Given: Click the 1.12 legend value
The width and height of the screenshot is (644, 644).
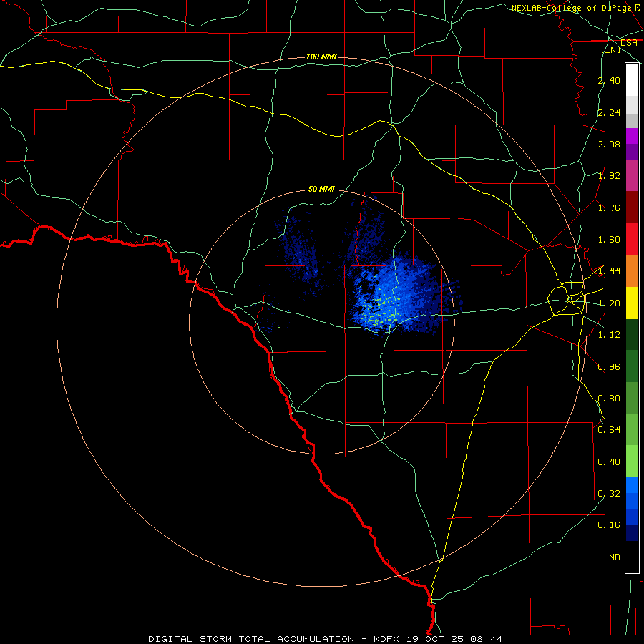Looking at the screenshot, I should point(609,335).
